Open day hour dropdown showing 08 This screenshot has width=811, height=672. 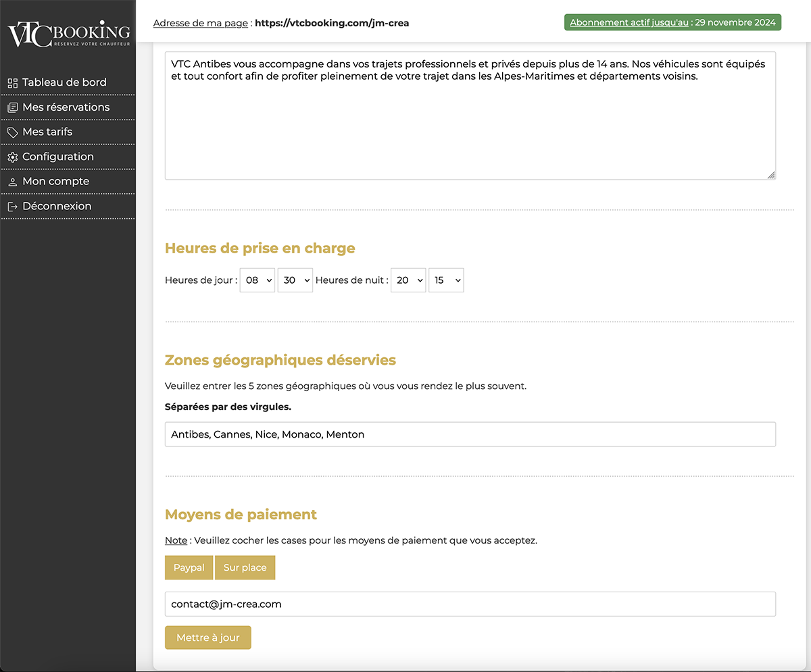(257, 280)
